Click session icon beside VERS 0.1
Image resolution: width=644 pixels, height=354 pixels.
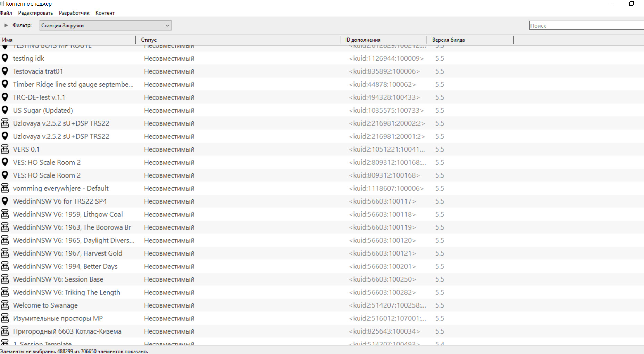click(5, 149)
